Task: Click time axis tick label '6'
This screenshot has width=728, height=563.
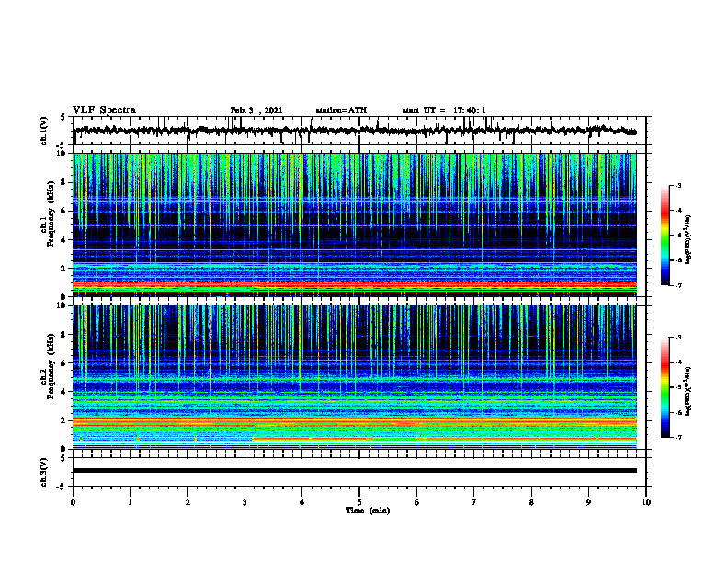Action: 417,502
